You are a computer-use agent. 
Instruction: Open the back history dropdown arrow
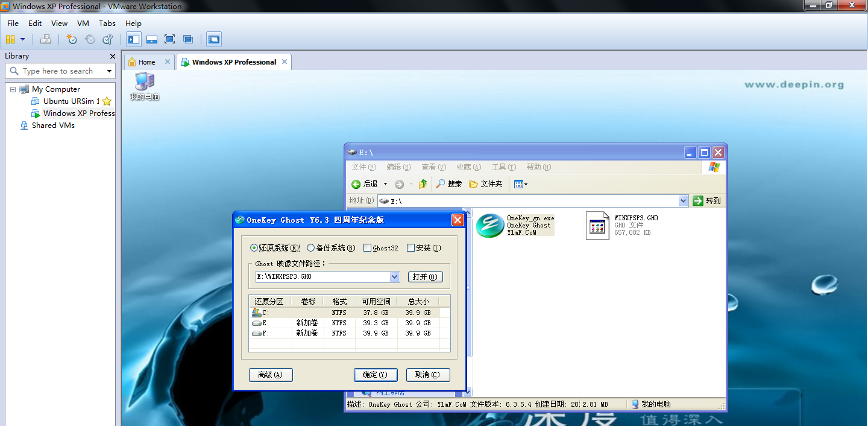[x=386, y=184]
